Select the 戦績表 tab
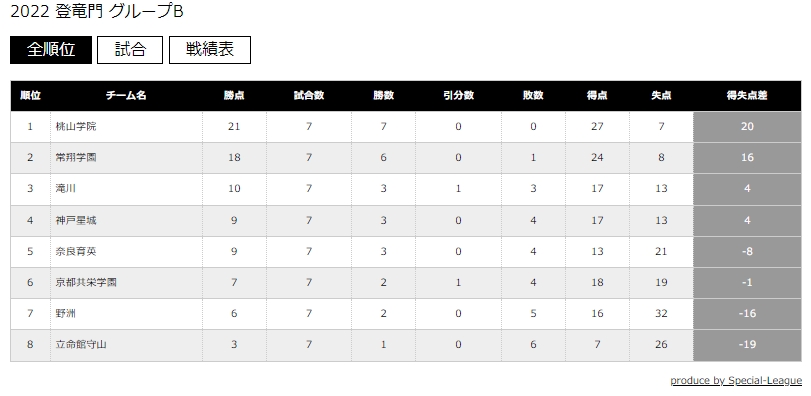The image size is (811, 396). 209,50
